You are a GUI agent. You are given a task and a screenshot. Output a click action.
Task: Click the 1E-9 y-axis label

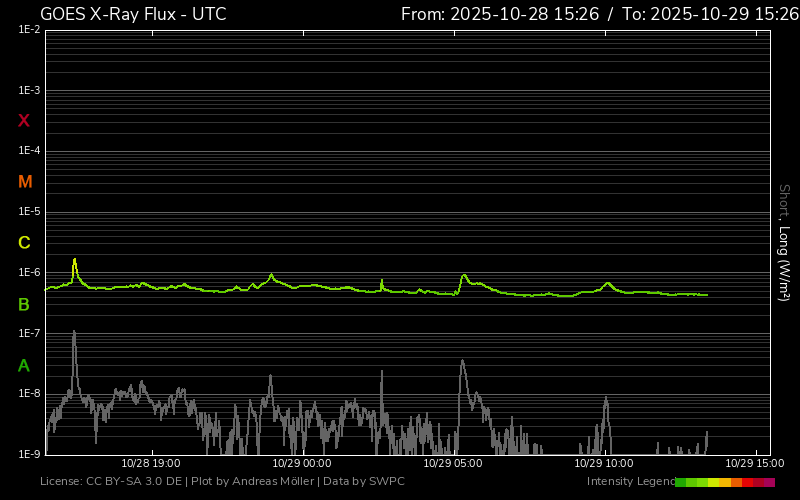pos(29,454)
